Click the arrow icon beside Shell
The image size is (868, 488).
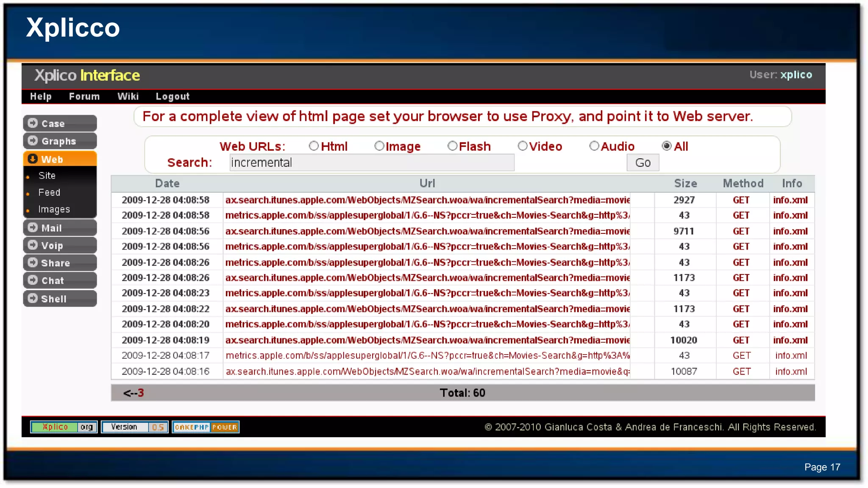pos(33,298)
